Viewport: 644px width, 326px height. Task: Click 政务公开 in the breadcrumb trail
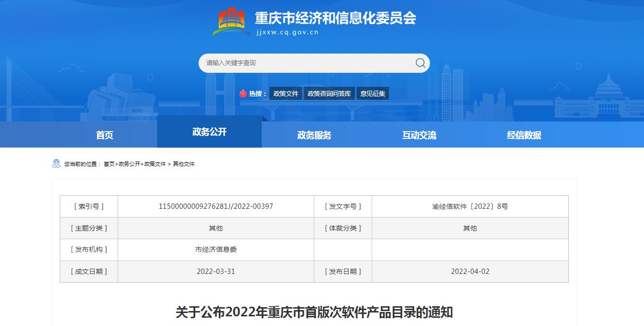(130, 164)
